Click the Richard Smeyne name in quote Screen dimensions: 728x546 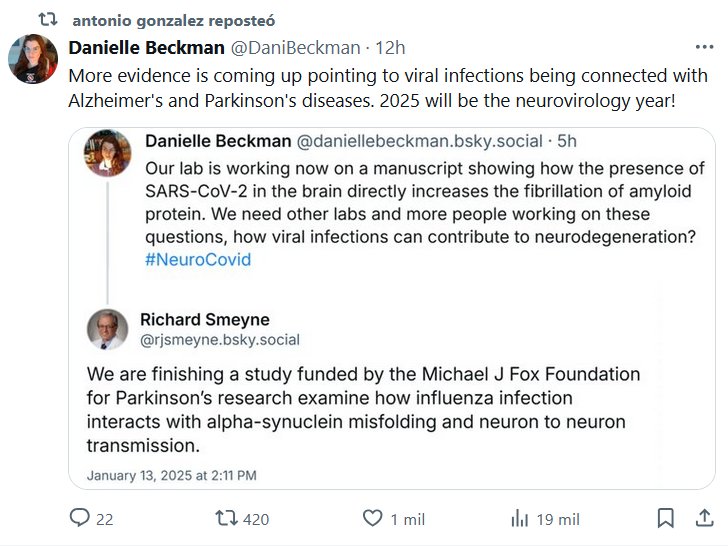(x=204, y=319)
